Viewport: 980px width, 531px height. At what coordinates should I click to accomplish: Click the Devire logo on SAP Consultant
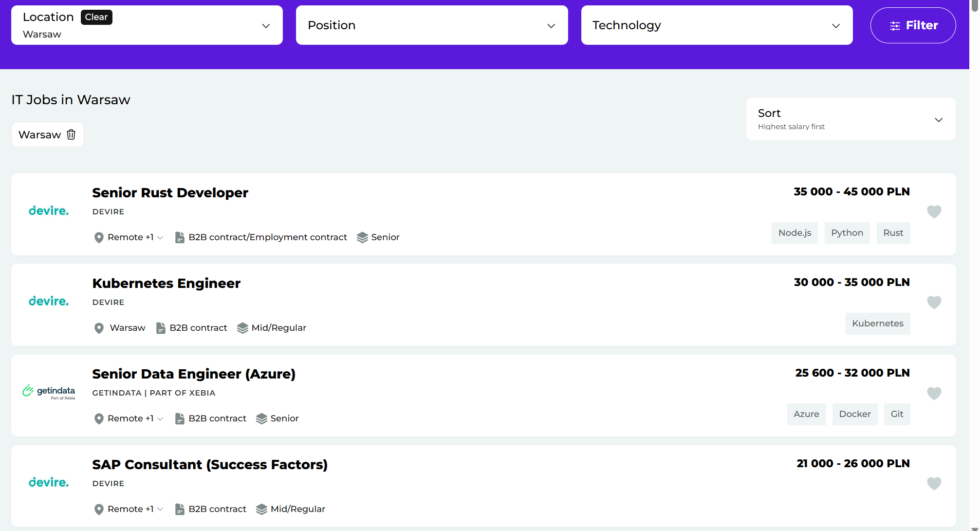click(x=49, y=483)
